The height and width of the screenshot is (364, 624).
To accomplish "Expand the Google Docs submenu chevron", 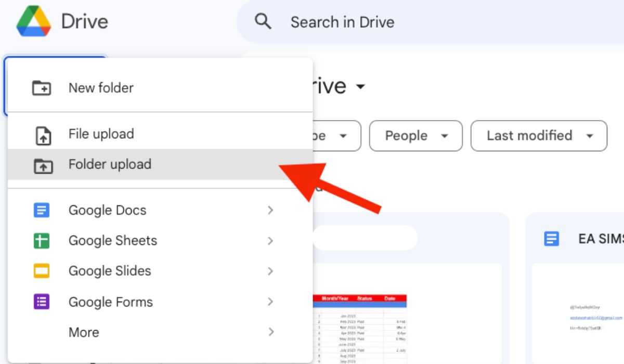I will pos(270,210).
